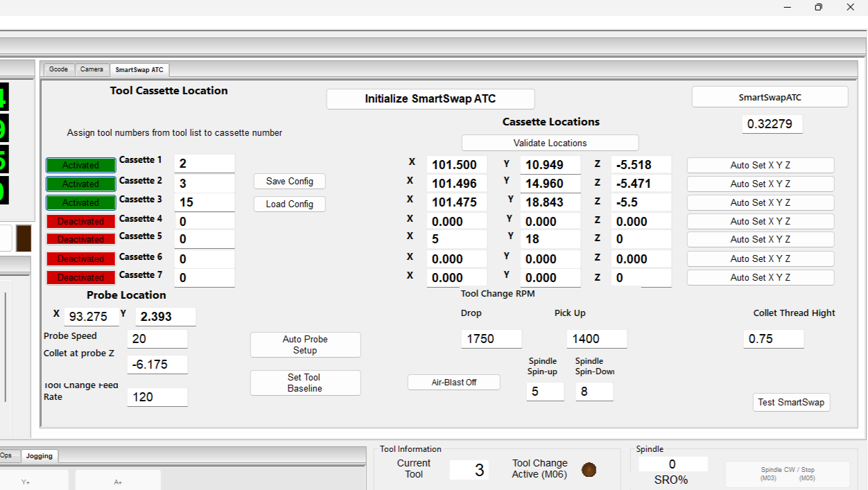
Task: Select the Jogging tab
Action: (40, 456)
